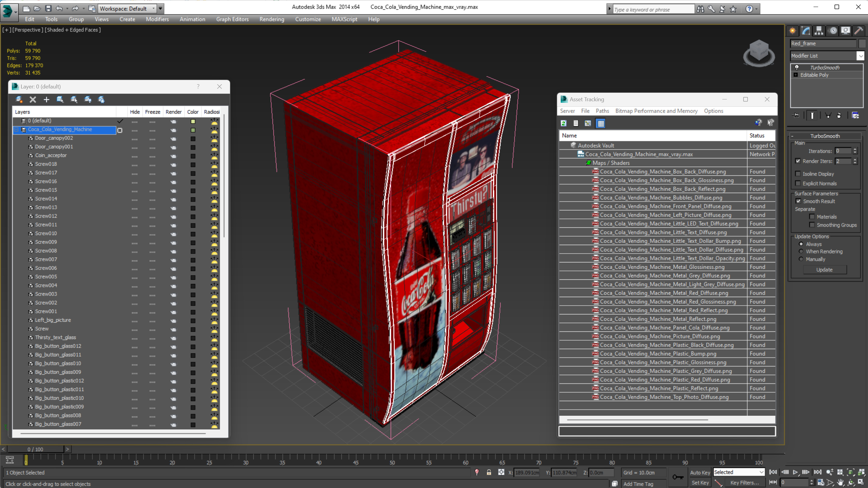This screenshot has width=868, height=488.
Task: Open the Utilities command panel tab
Action: (x=859, y=31)
